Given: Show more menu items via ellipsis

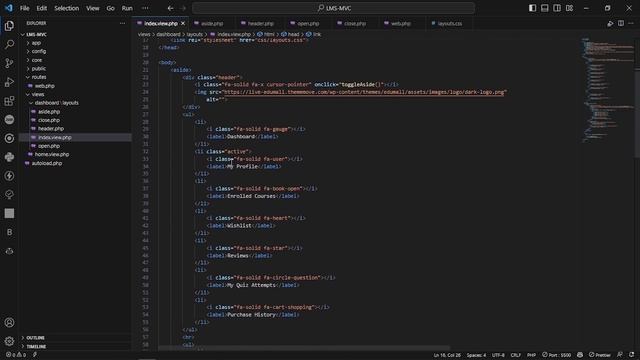Looking at the screenshot, I should 145,8.
